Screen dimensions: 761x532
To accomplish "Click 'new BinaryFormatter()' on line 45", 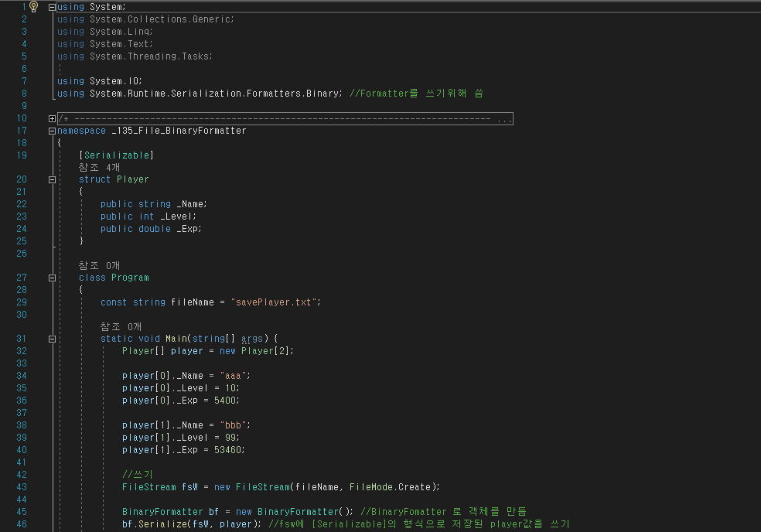I will click(x=293, y=512).
